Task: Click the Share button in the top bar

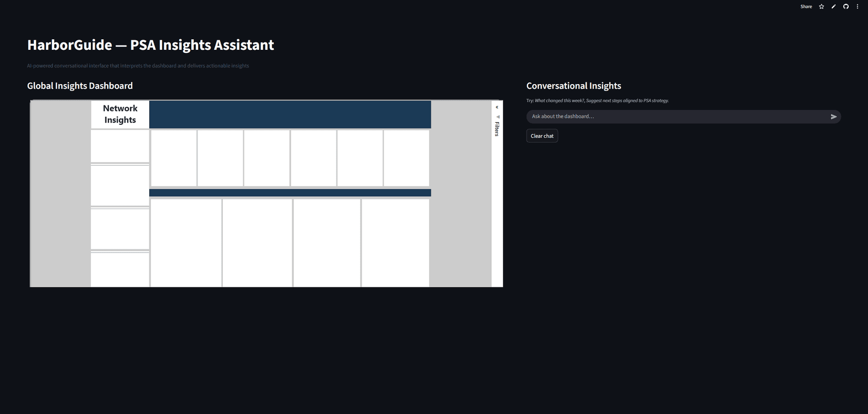Action: point(806,7)
